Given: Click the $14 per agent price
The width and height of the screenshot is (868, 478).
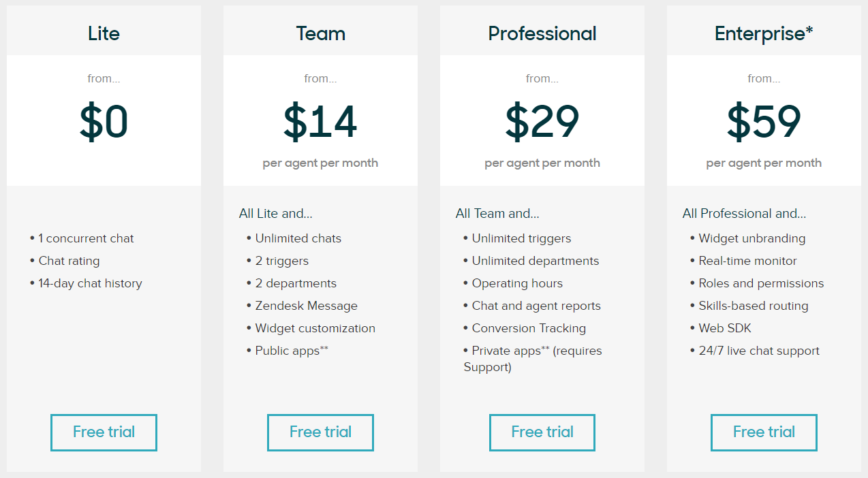Looking at the screenshot, I should tap(320, 122).
